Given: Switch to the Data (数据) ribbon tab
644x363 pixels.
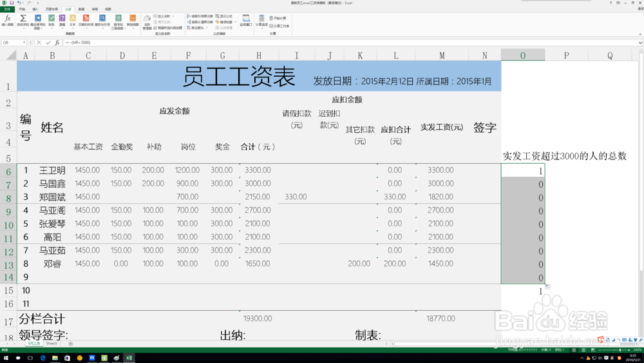Looking at the screenshot, I should coord(81,9).
